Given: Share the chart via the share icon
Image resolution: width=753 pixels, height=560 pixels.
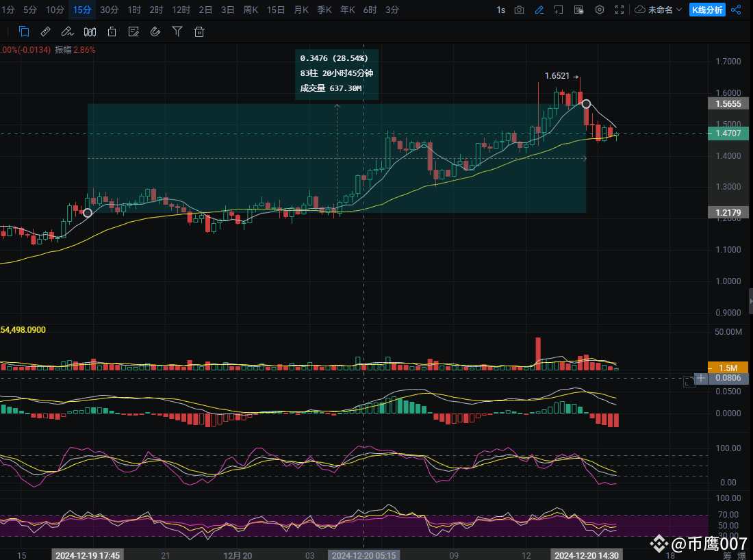Looking at the screenshot, I should [x=737, y=10].
